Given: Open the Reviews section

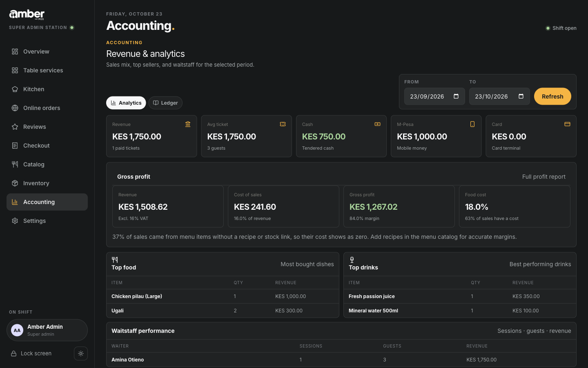Looking at the screenshot, I should click(x=47, y=127).
